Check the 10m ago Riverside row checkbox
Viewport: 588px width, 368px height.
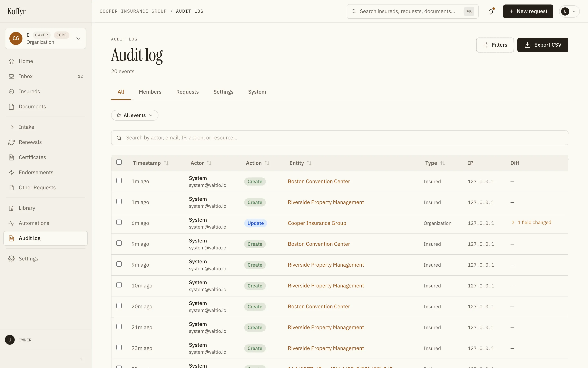119,285
